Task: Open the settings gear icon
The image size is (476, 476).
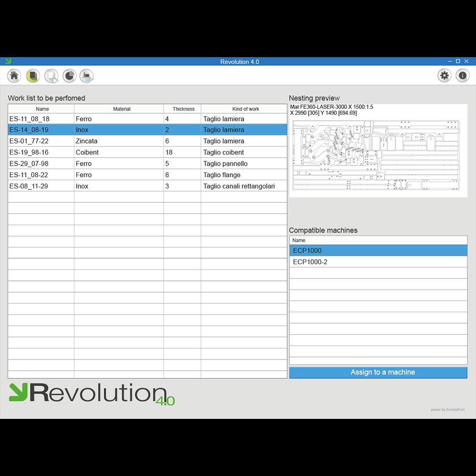Action: coord(444,76)
